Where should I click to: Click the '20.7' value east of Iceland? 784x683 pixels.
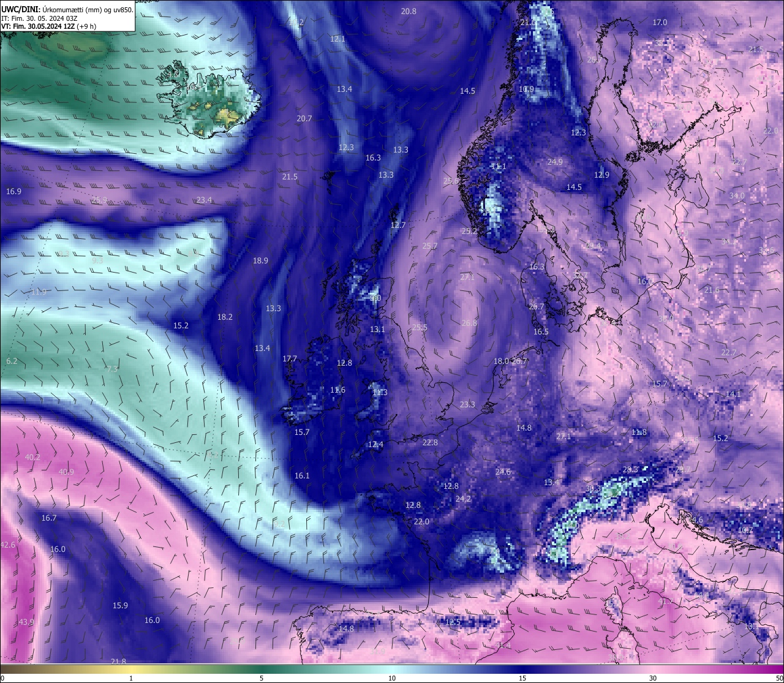point(304,119)
